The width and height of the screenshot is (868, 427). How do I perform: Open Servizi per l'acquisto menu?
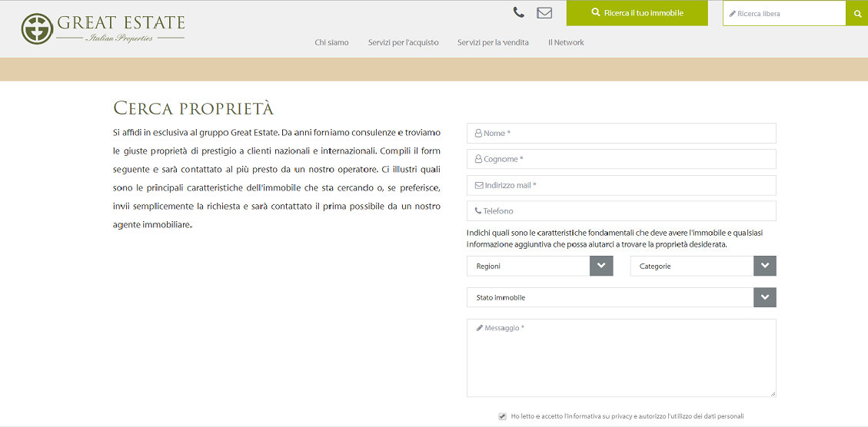click(404, 42)
